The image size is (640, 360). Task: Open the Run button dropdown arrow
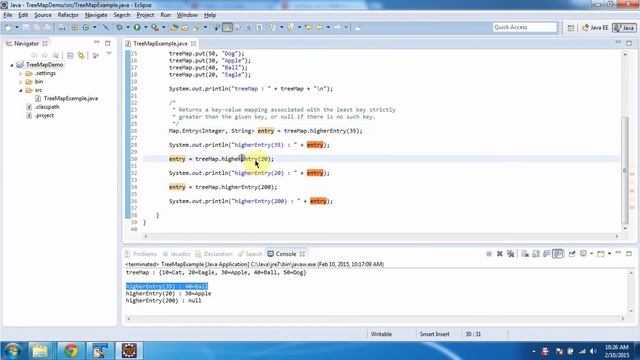tap(145, 27)
